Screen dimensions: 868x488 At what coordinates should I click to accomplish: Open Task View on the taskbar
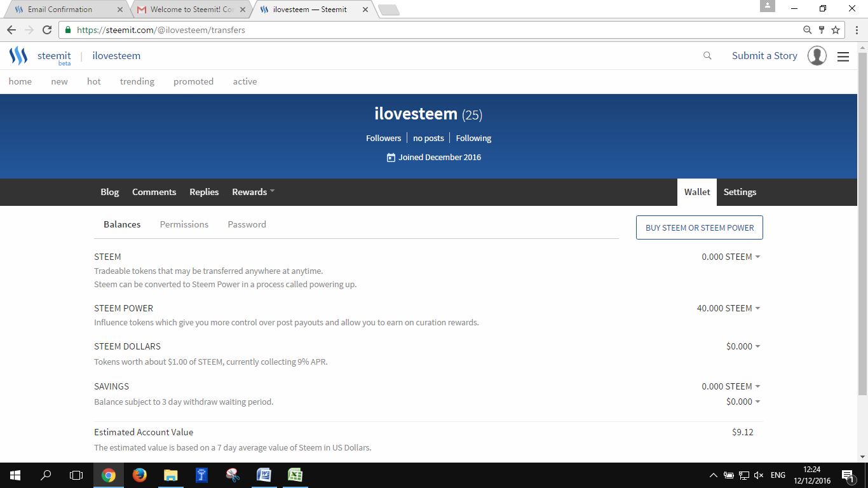click(76, 475)
